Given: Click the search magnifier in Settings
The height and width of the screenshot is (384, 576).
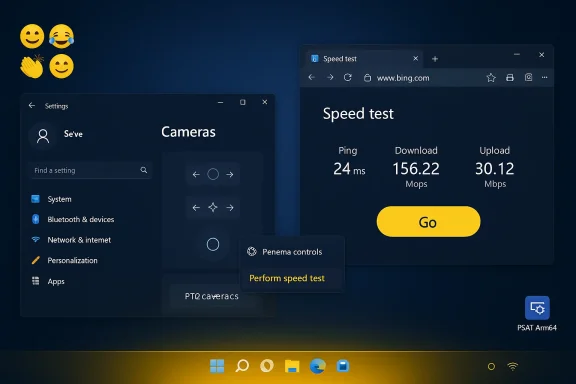Looking at the screenshot, I should [x=144, y=170].
